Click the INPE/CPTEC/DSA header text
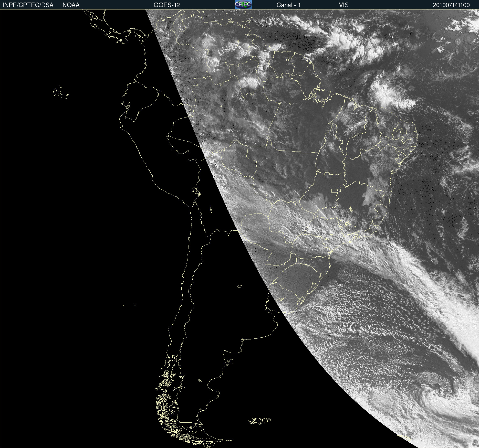Viewport: 479px width, 448px height. tap(28, 5)
